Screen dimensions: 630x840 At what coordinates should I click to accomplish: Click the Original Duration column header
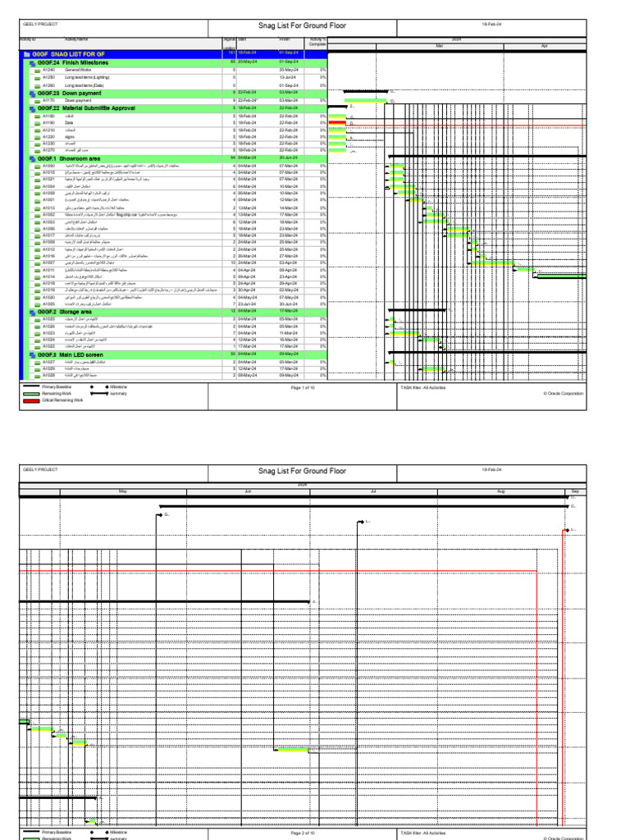coord(230,43)
